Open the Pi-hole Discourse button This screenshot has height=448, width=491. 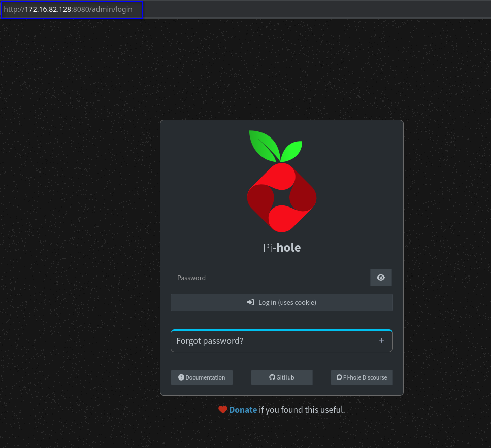click(362, 377)
